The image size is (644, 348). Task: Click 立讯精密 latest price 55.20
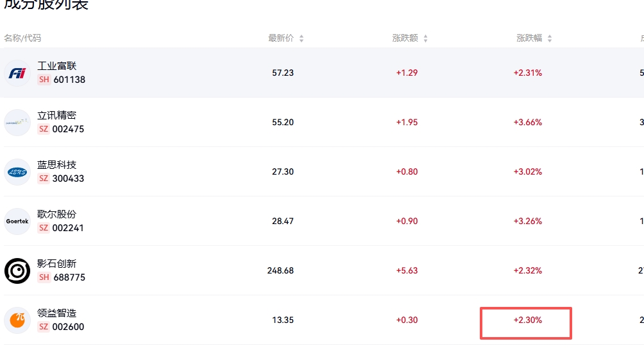click(283, 122)
